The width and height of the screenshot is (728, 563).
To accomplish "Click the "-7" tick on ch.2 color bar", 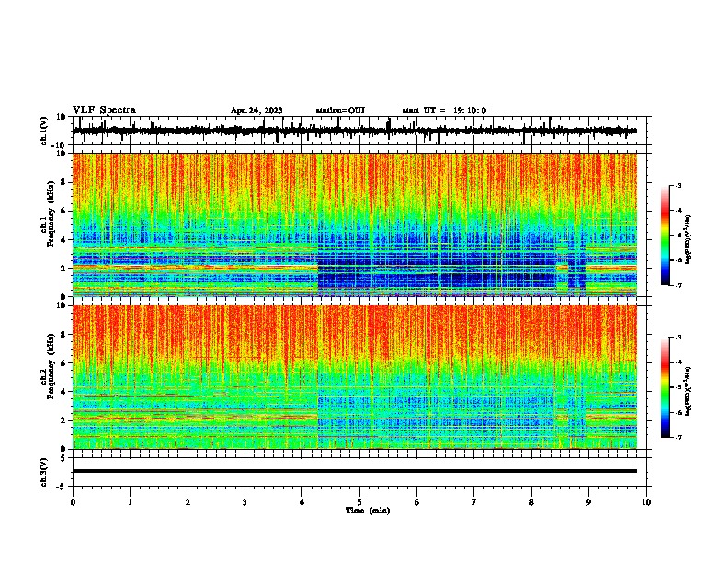I will coord(678,438).
